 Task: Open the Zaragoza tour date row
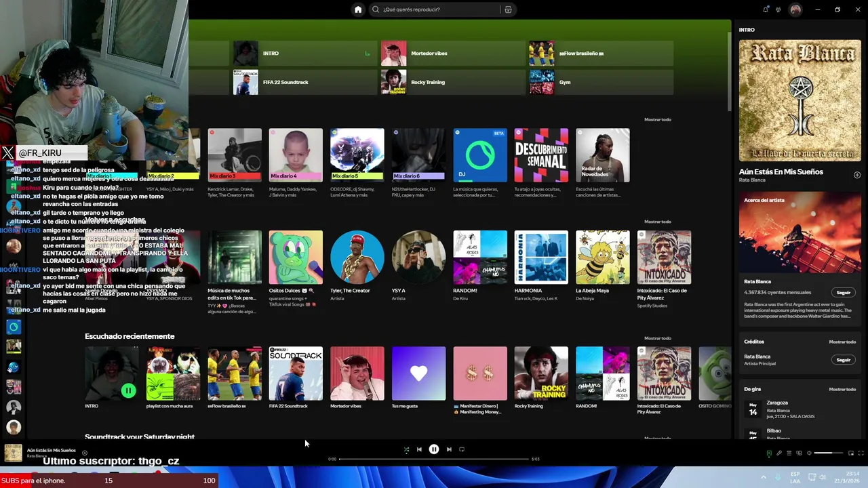click(800, 409)
